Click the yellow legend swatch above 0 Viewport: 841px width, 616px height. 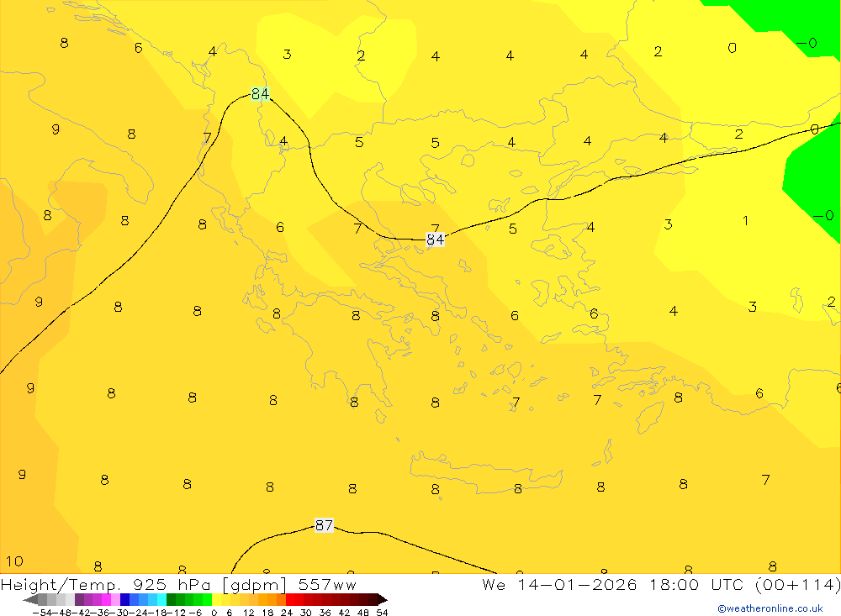click(x=216, y=600)
